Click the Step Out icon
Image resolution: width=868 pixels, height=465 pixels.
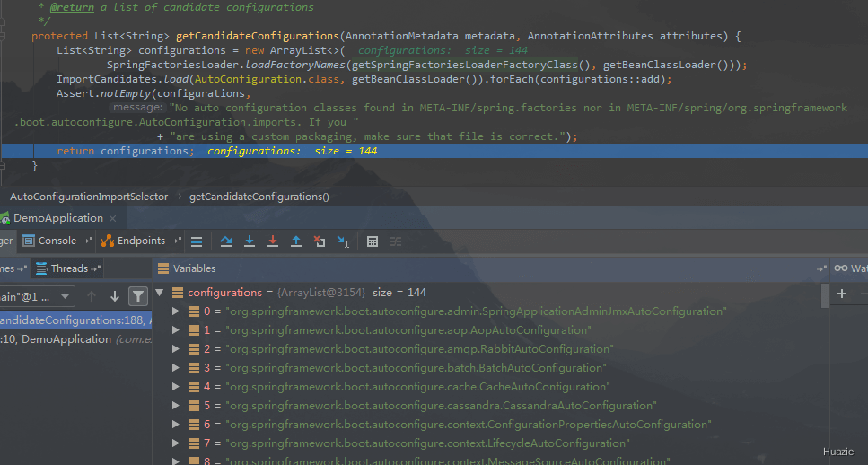click(x=296, y=241)
